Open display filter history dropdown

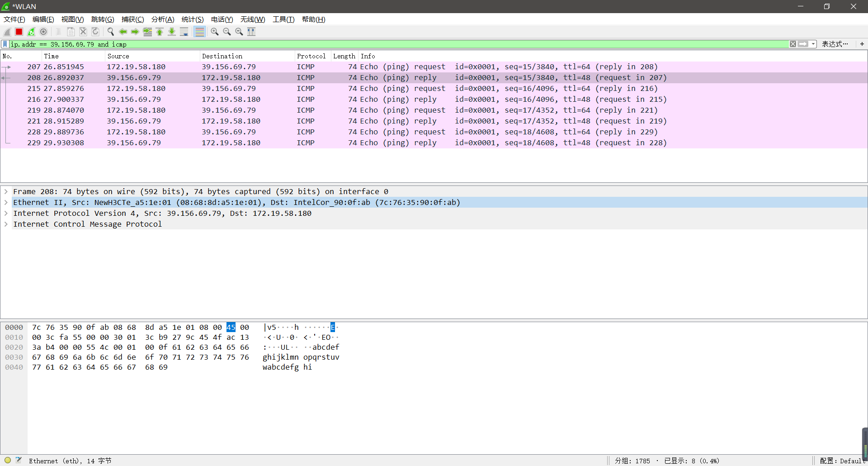813,44
